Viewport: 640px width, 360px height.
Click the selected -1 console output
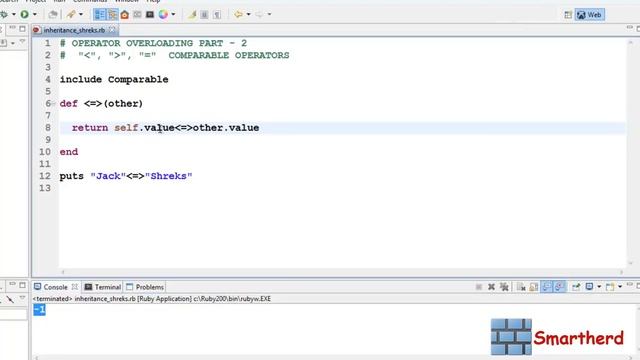pyautogui.click(x=39, y=310)
